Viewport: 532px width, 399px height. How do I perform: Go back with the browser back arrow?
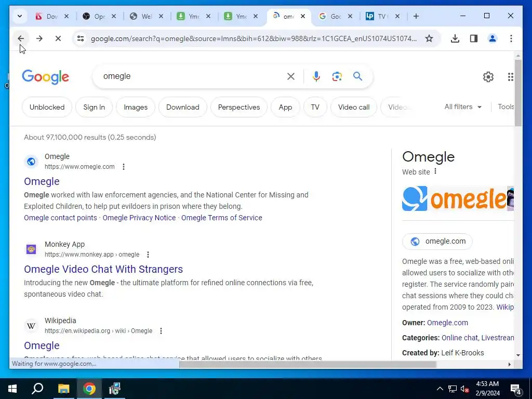coord(21,38)
